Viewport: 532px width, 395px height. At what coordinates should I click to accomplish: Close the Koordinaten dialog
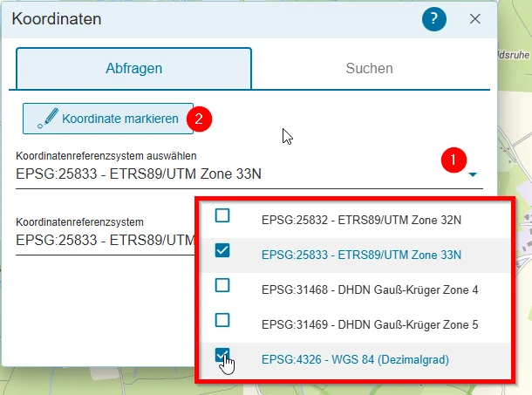pyautogui.click(x=475, y=19)
